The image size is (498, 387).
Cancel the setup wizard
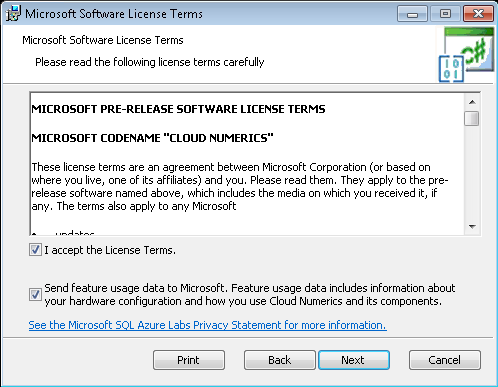(445, 360)
